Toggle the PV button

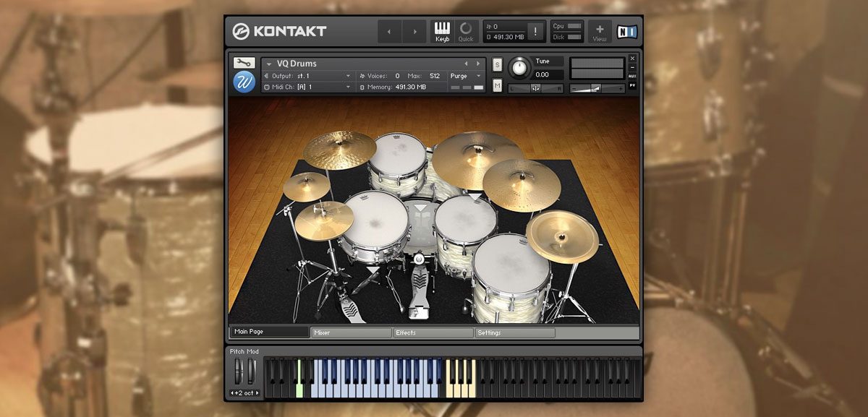[x=632, y=85]
